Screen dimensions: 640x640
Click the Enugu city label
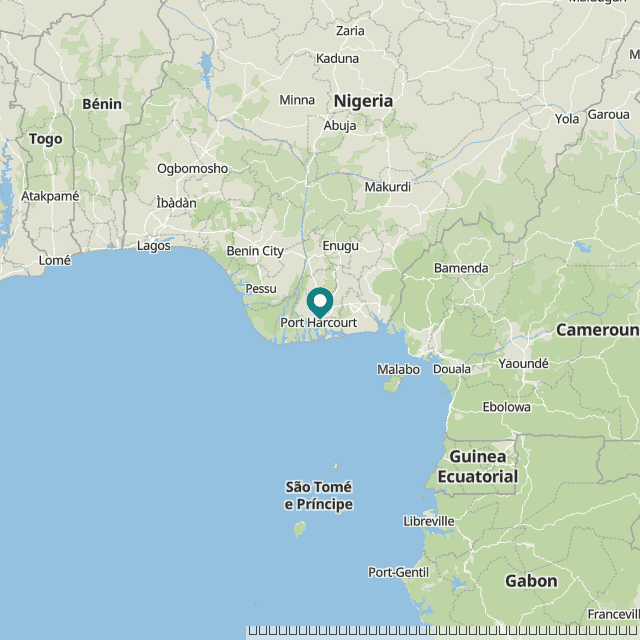[341, 246]
